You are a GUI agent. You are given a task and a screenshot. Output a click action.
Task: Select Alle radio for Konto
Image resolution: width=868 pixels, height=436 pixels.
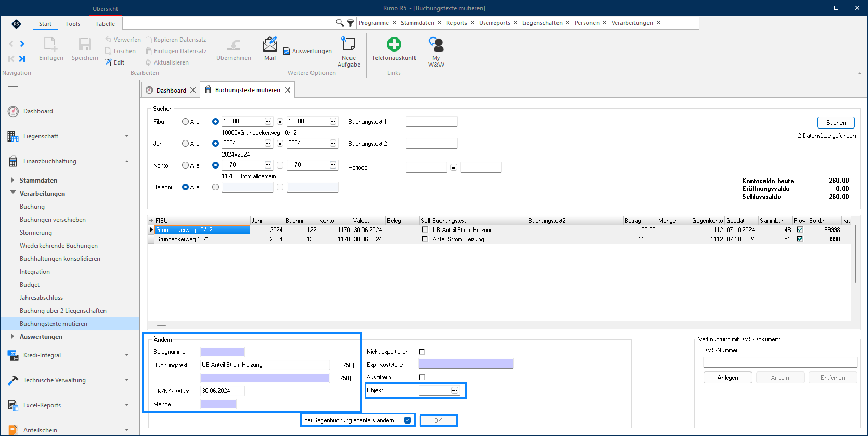coord(185,165)
